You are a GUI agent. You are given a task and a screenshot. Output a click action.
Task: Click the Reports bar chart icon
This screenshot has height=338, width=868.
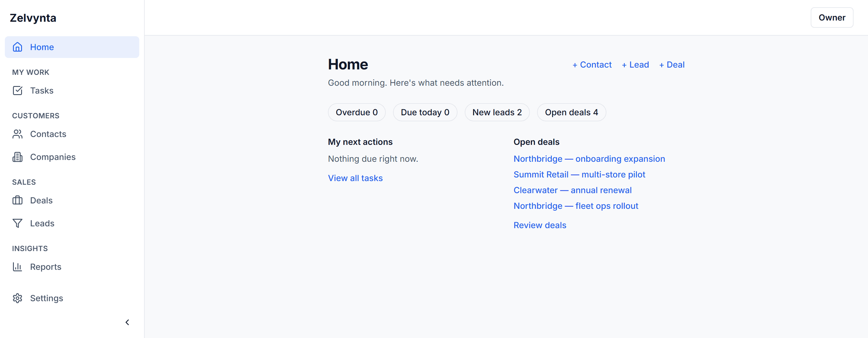pyautogui.click(x=17, y=267)
